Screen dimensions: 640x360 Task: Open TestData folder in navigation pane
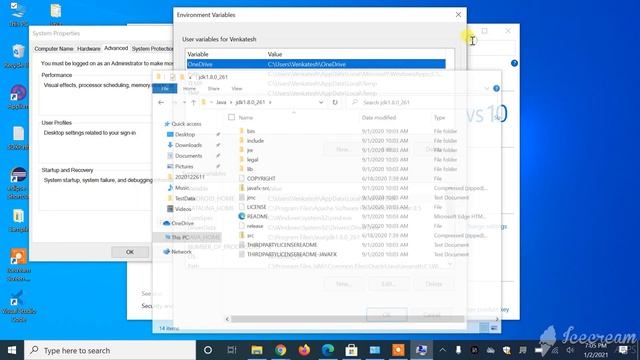pos(184,198)
